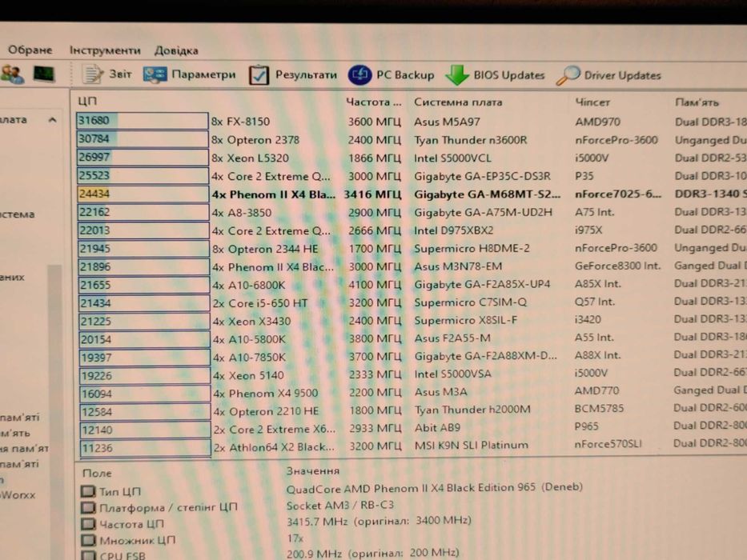
Task: Sort by Частота column header
Action: (373, 102)
